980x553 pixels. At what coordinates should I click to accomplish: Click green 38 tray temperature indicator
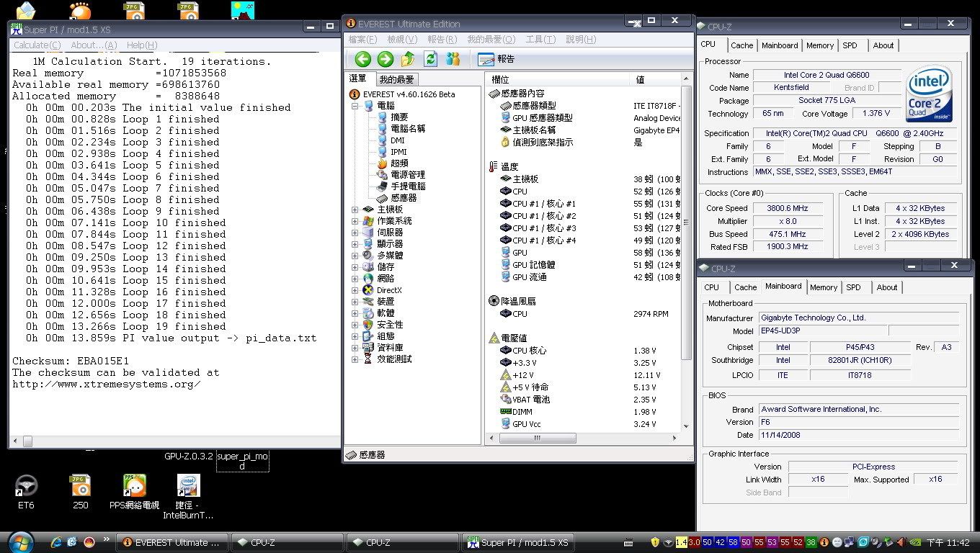point(811,542)
